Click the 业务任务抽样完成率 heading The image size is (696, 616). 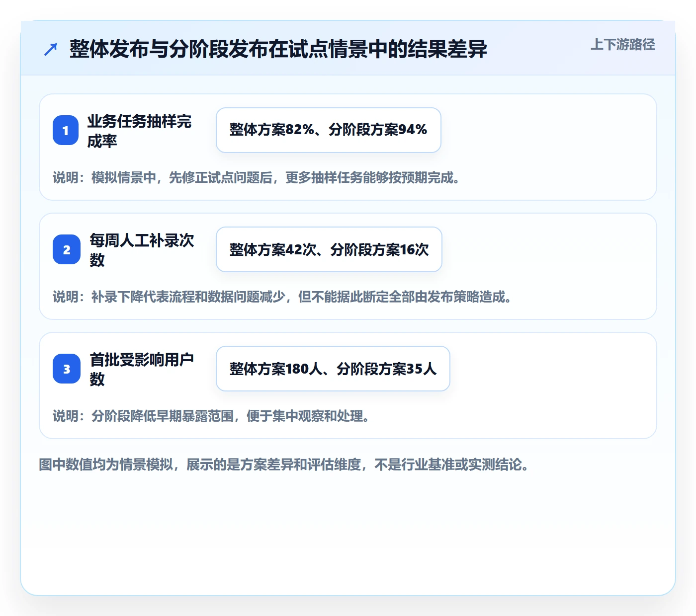coord(139,131)
